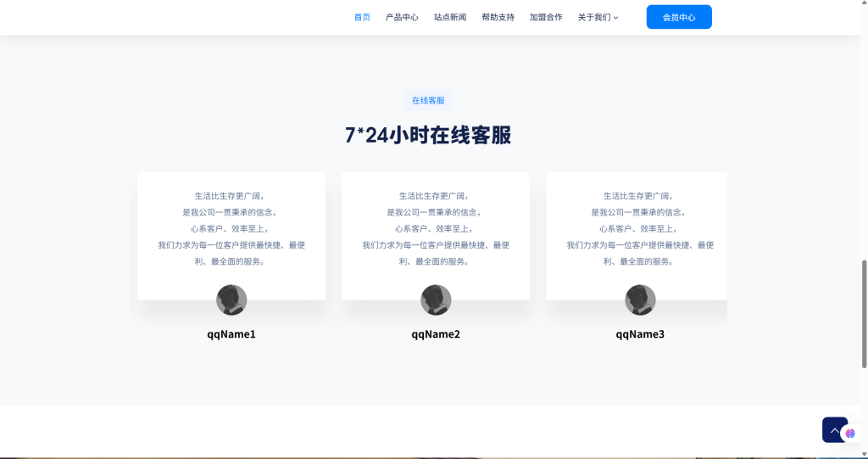
Task: Open the 首页 nav link
Action: click(x=362, y=17)
